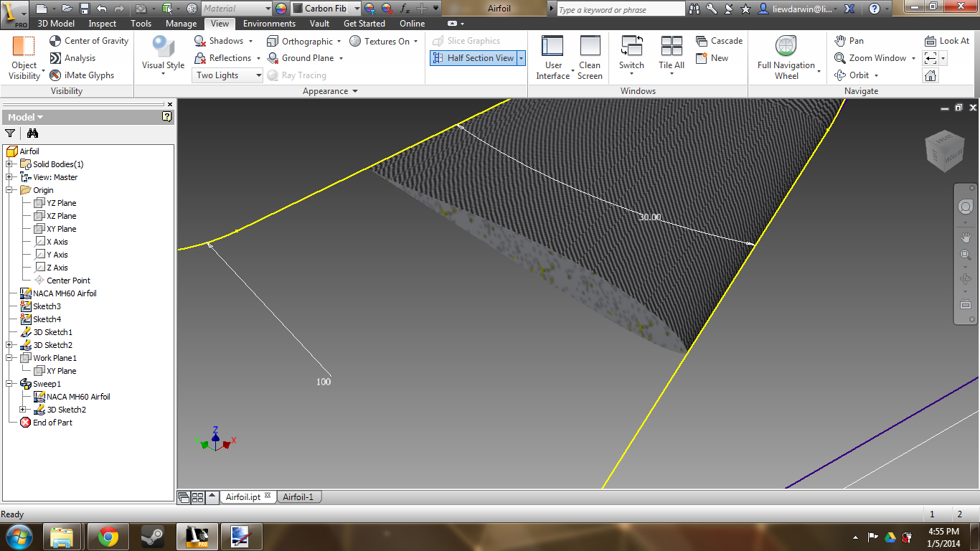Select the Orbit tool
The image size is (980, 551).
click(852, 75)
